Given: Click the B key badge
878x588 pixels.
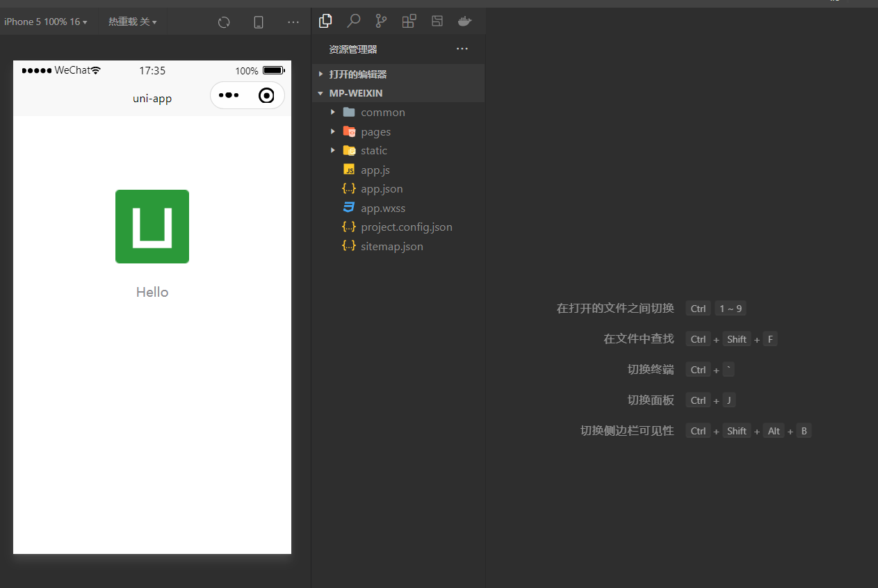Looking at the screenshot, I should (804, 431).
